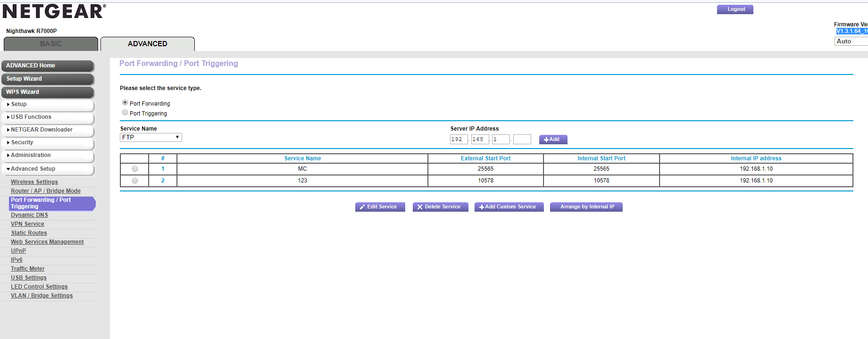This screenshot has width=868, height=339.
Task: Click the Edit Service button
Action: [x=380, y=207]
